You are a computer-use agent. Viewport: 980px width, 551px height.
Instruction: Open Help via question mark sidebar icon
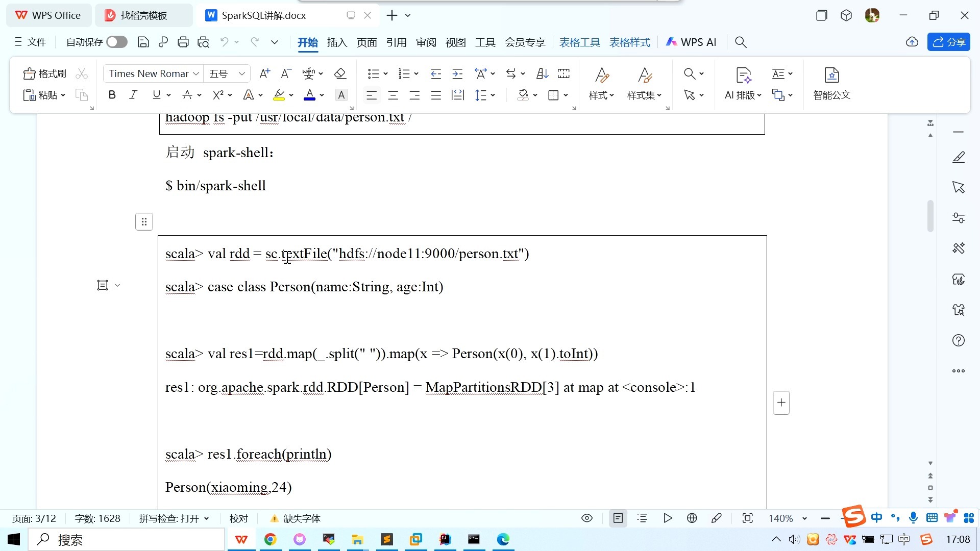[x=959, y=340]
